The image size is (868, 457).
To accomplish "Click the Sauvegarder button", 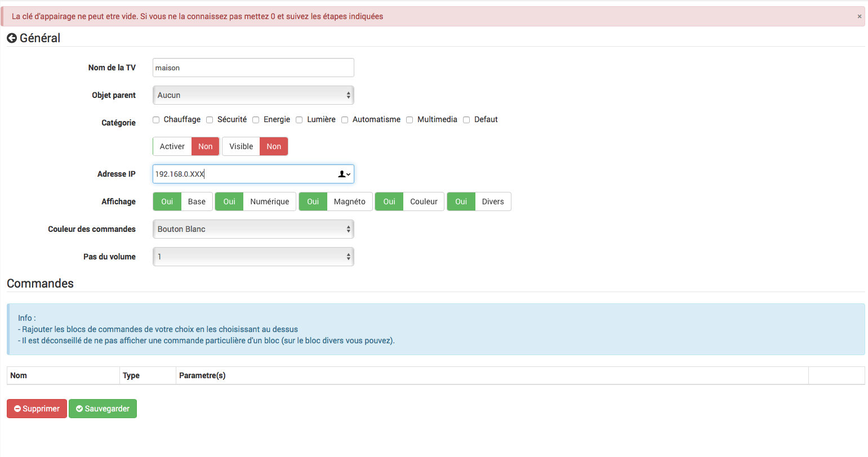I will [103, 409].
